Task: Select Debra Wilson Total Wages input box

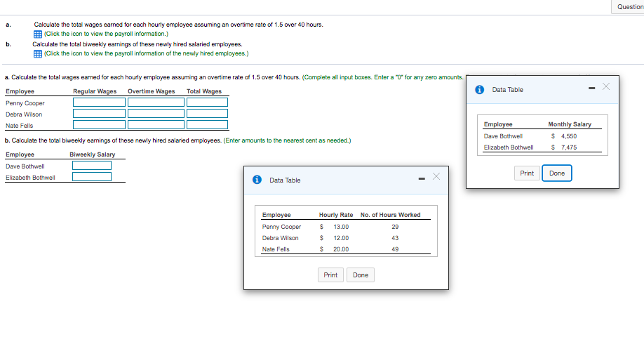Action: [x=207, y=114]
